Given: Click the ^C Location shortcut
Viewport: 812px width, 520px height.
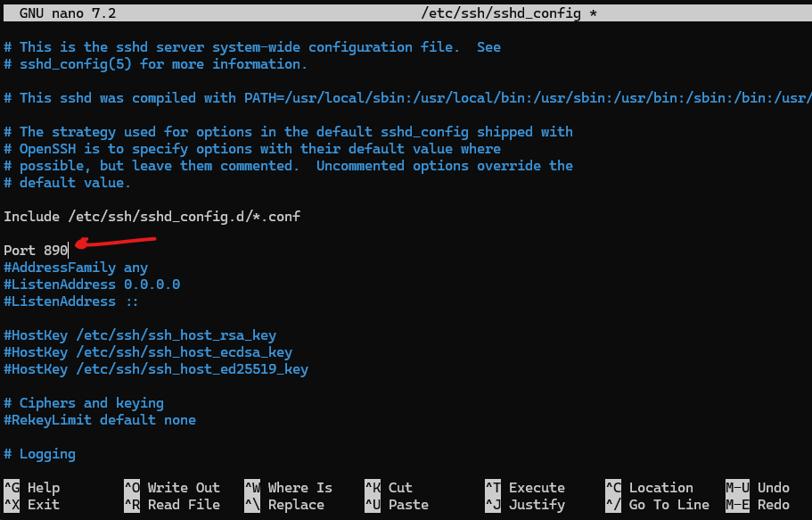Looking at the screenshot, I should coord(650,488).
